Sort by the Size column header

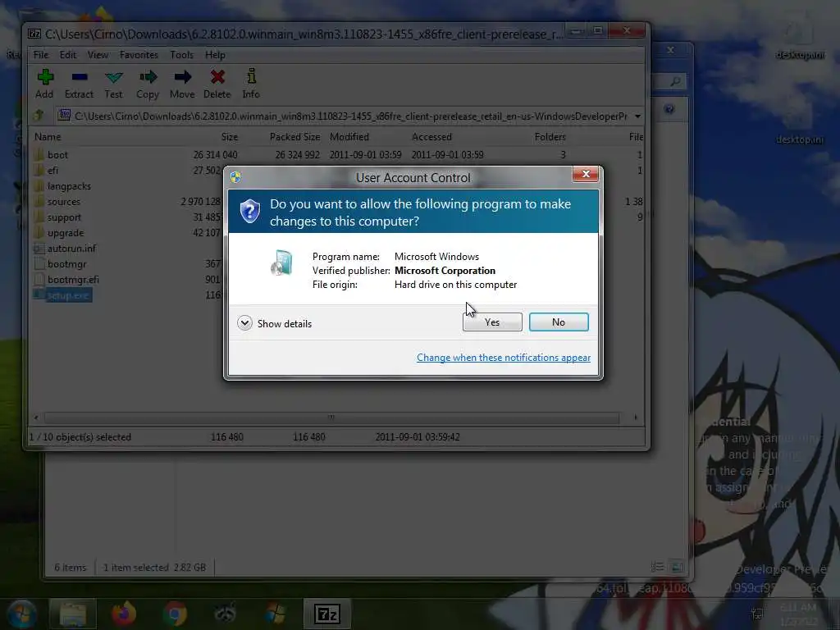click(230, 137)
